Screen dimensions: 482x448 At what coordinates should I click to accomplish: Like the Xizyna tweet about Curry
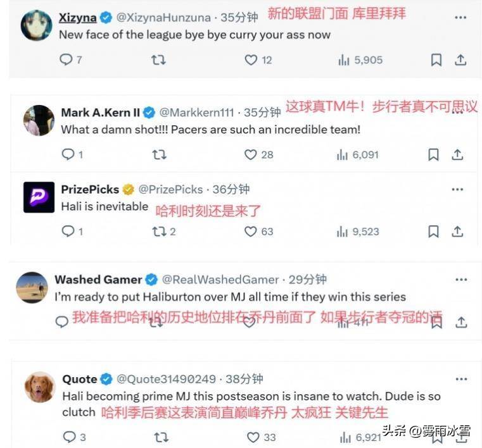(x=251, y=60)
